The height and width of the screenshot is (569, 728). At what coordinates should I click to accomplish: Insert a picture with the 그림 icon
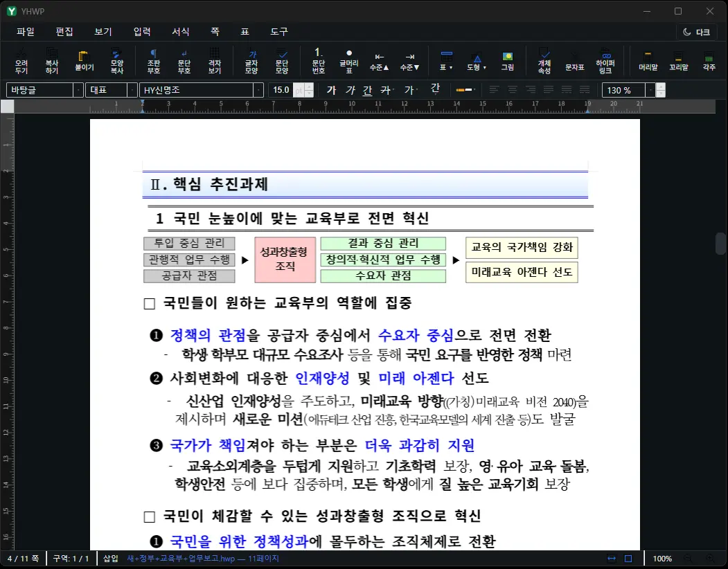[508, 62]
